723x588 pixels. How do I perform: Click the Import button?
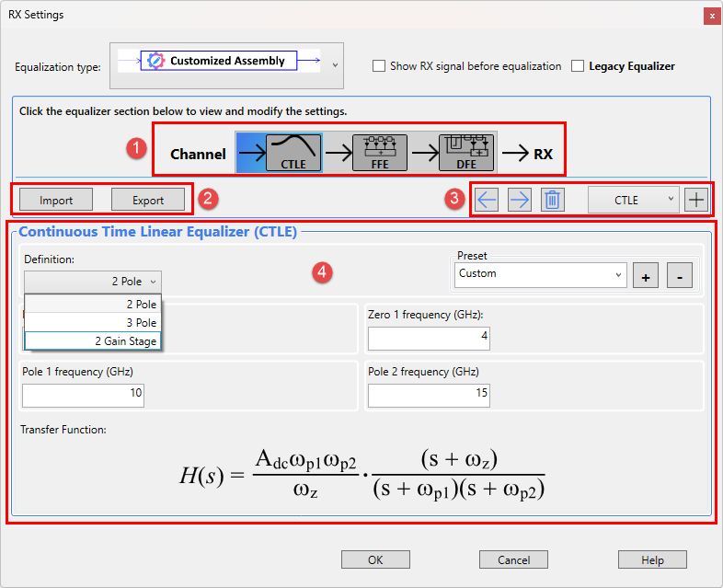[56, 200]
